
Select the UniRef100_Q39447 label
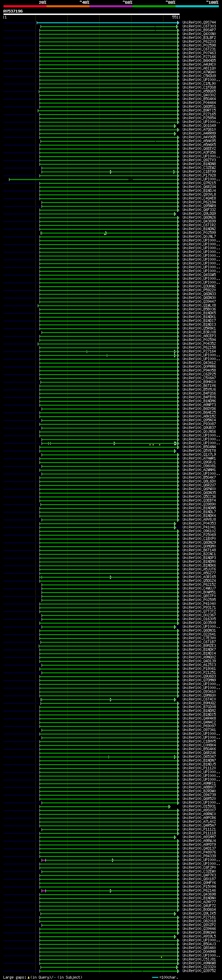point(199,302)
